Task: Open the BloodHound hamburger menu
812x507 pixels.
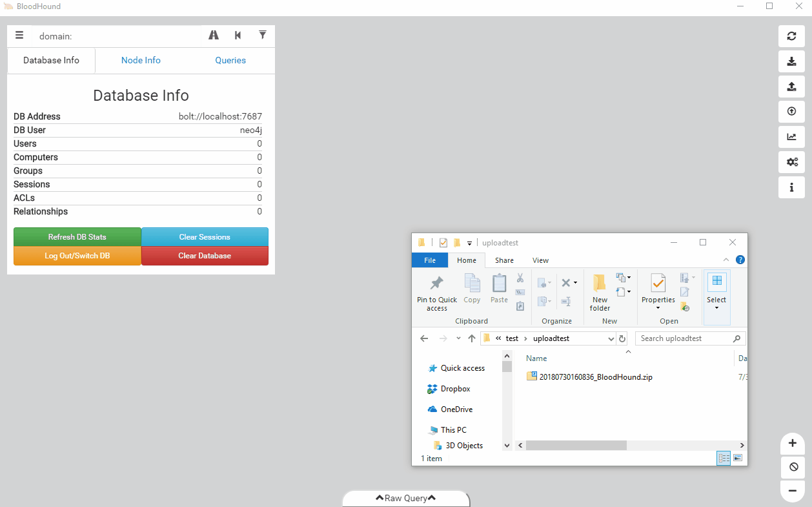Action: pyautogui.click(x=19, y=36)
